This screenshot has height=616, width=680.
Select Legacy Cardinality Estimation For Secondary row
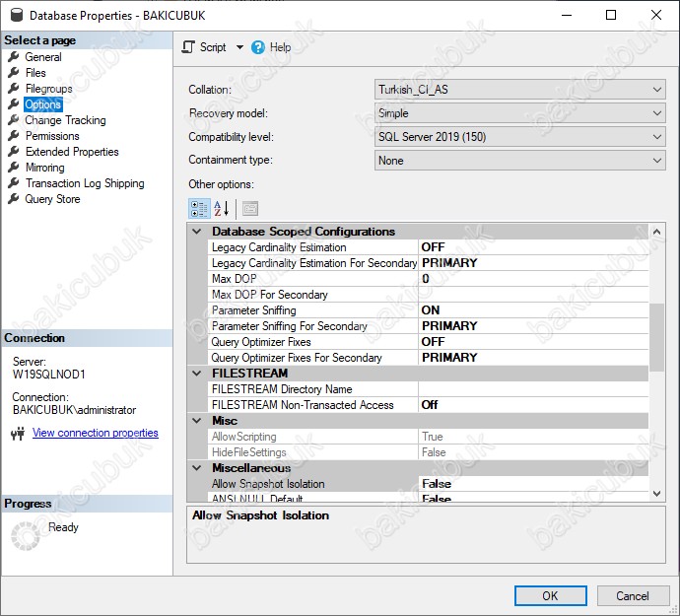click(429, 263)
